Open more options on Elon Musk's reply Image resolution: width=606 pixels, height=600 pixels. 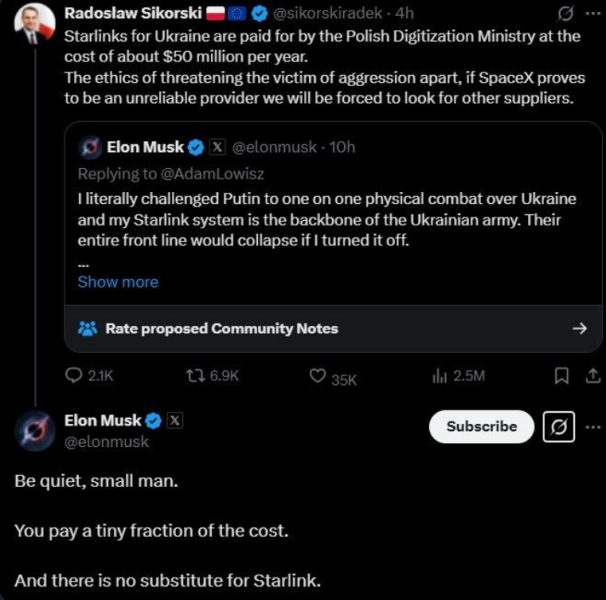592,427
